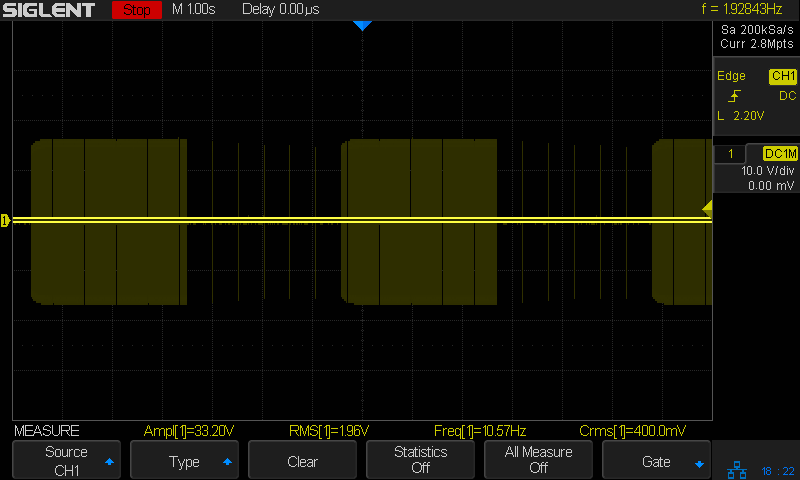Open the Type measurement selector
Image resolution: width=800 pixels, height=480 pixels.
(184, 460)
